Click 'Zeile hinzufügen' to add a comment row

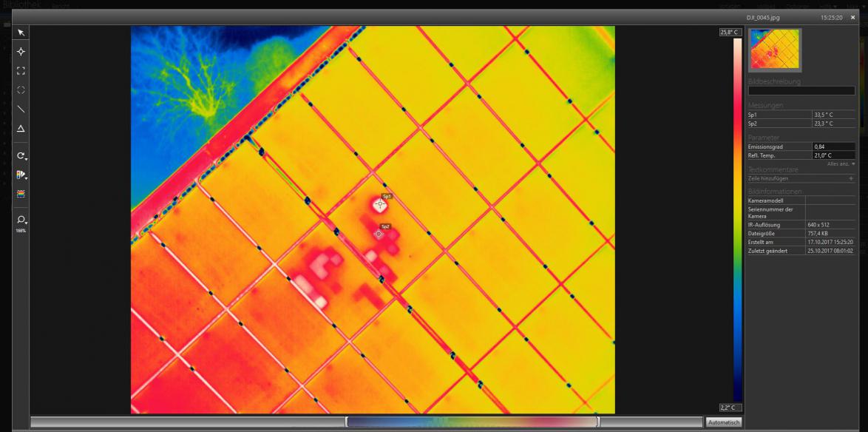(x=773, y=178)
